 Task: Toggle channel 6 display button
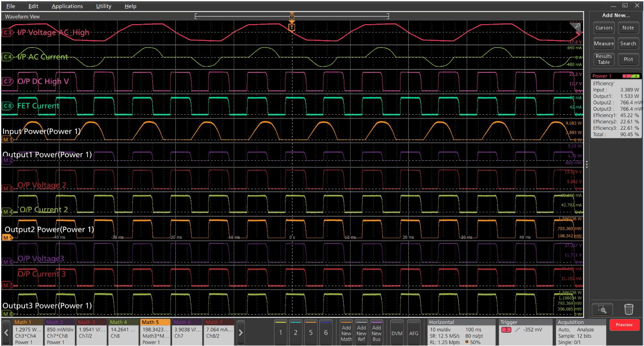(x=326, y=333)
